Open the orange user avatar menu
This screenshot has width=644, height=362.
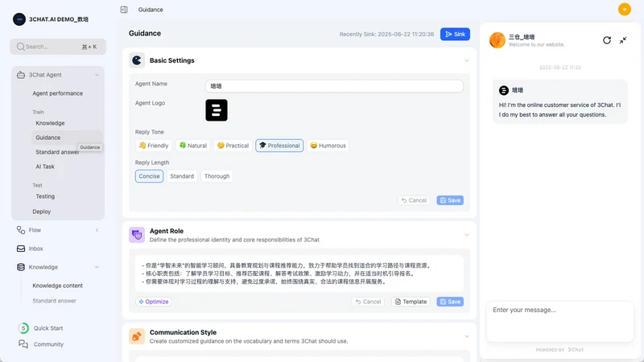[x=625, y=9]
